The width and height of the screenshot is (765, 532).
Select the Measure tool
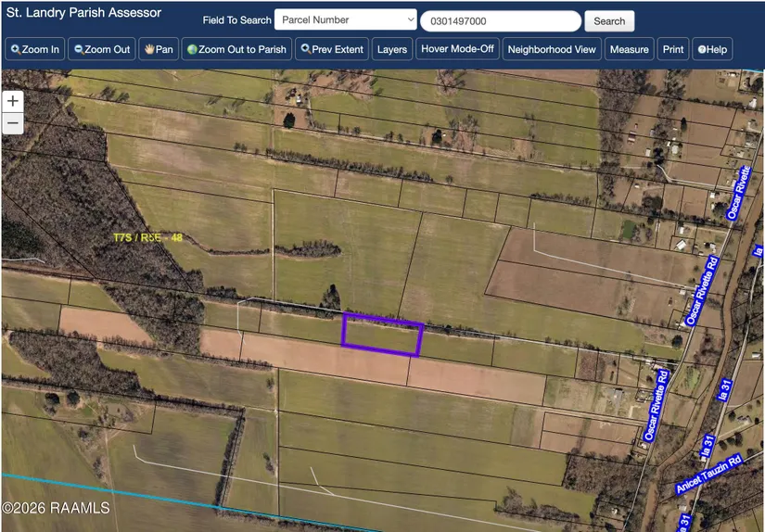[x=629, y=49]
